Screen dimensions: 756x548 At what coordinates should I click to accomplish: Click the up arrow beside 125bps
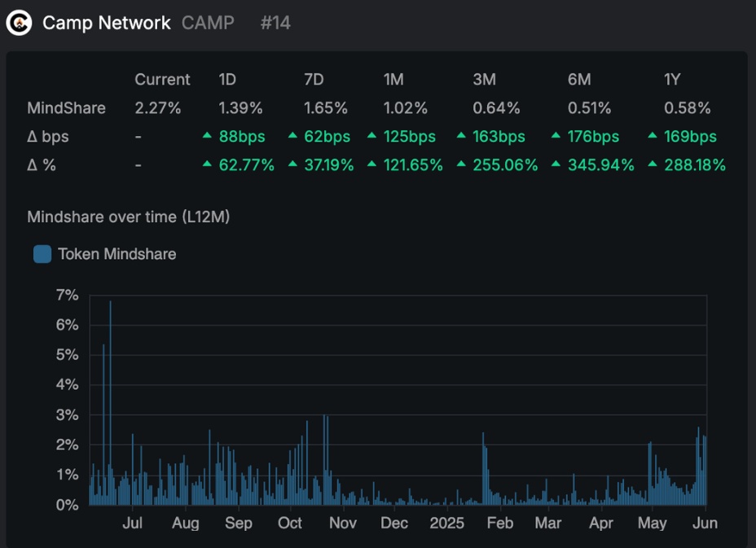tap(371, 135)
